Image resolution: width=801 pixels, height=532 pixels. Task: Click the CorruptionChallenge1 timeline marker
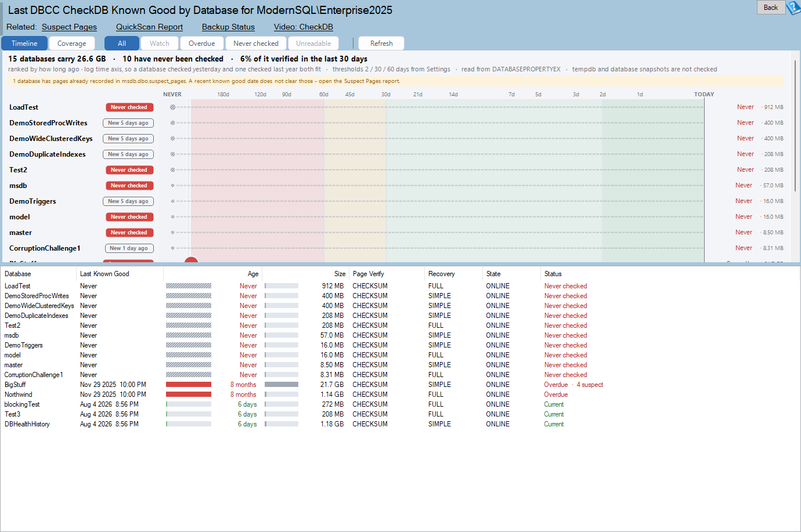coord(172,248)
